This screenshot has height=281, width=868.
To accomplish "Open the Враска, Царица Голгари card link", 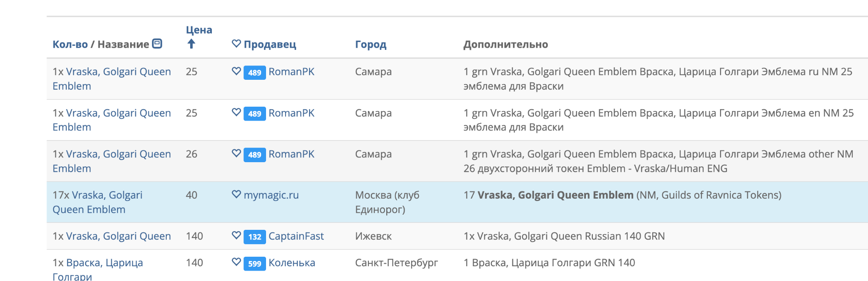I will tap(98, 269).
